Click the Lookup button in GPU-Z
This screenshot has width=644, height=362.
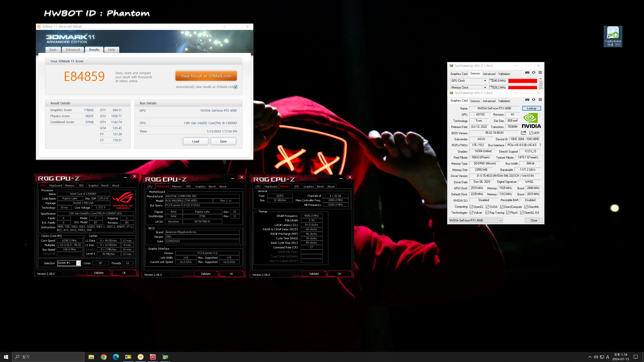click(x=531, y=108)
